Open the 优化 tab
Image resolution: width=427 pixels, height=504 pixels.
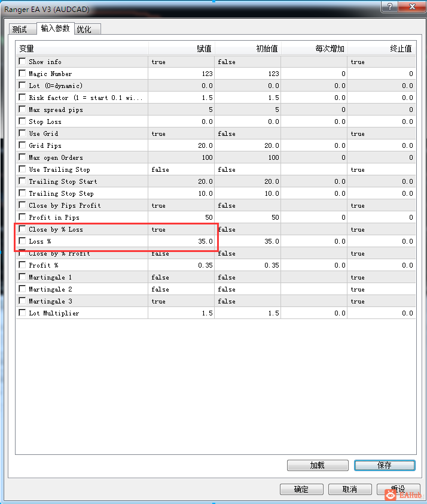[87, 29]
